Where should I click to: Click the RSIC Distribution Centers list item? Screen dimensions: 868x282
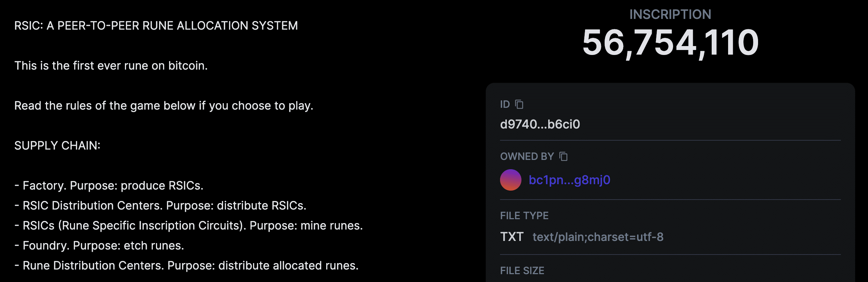[160, 206]
